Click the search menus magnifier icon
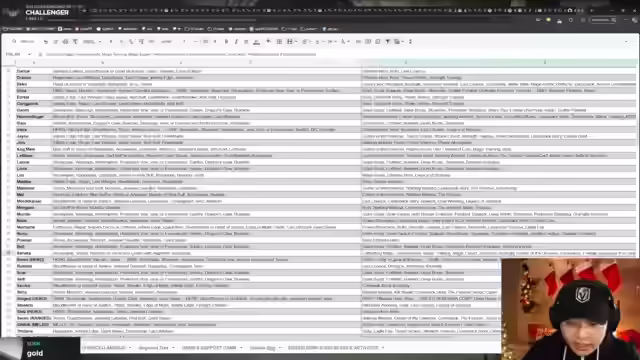Screen dimensions: 640x360 coord(14,41)
